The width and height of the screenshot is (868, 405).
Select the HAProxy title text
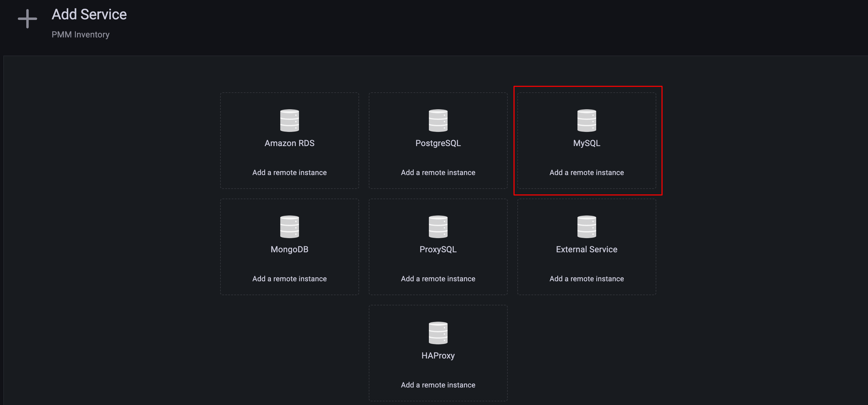click(x=438, y=356)
